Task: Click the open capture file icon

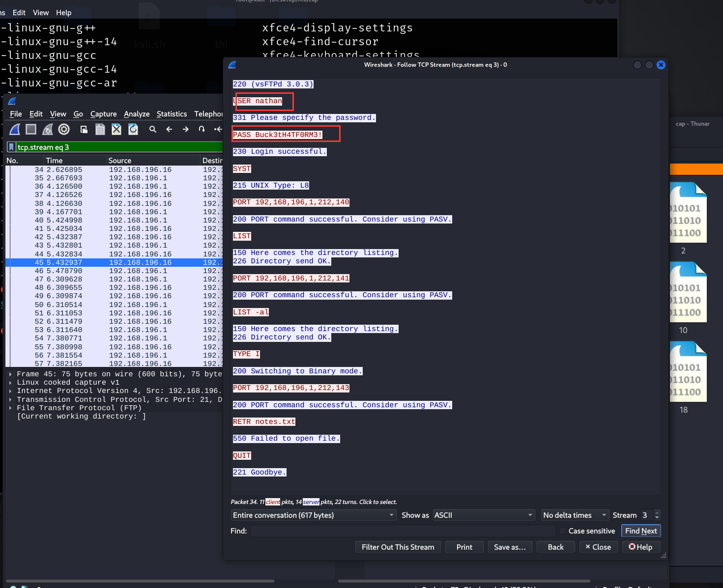Action: coord(84,129)
